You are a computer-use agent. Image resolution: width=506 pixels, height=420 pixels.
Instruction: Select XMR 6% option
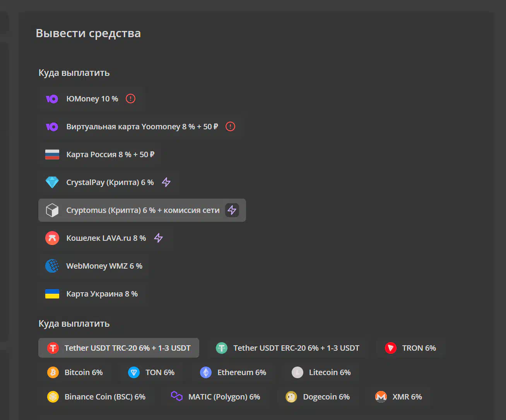coord(398,397)
